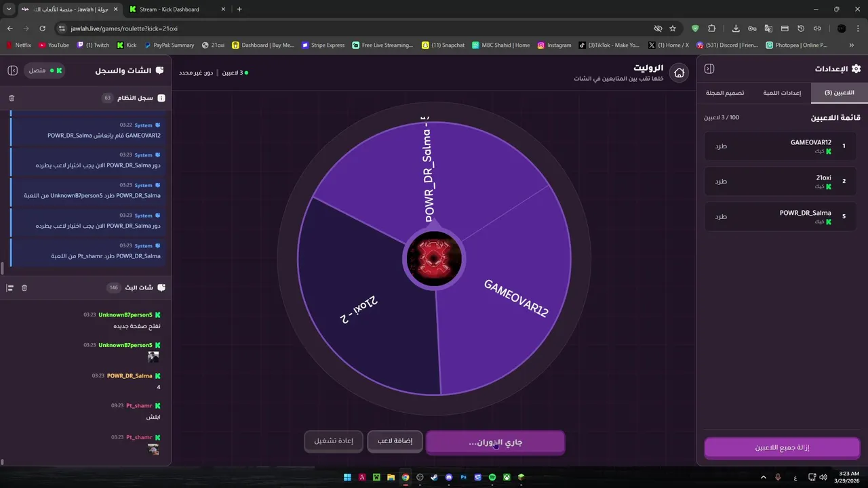Open the extensions puzzle icon

(711, 28)
